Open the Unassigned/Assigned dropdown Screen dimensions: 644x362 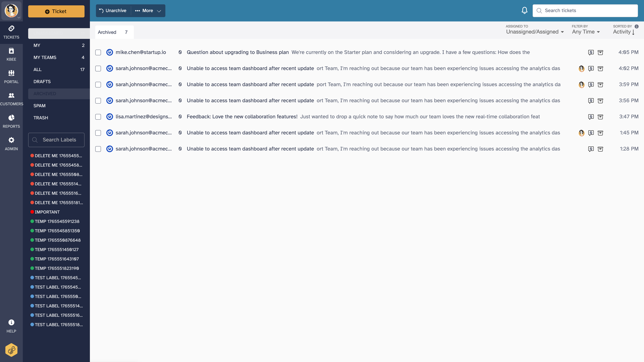coord(535,32)
